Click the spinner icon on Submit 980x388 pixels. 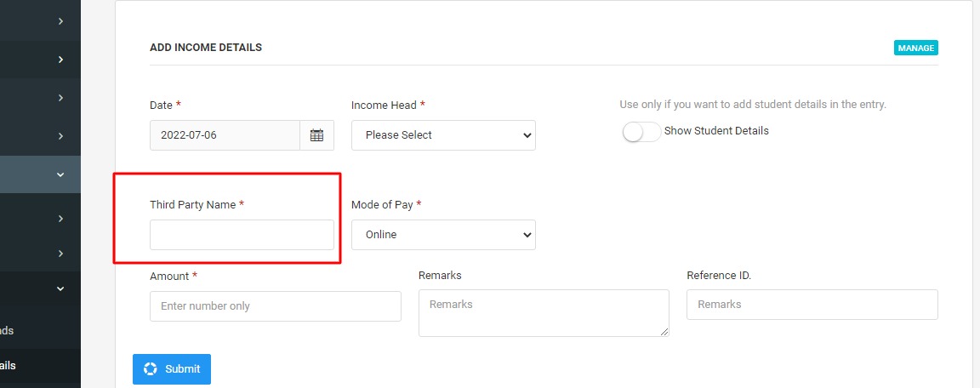pyautogui.click(x=150, y=368)
